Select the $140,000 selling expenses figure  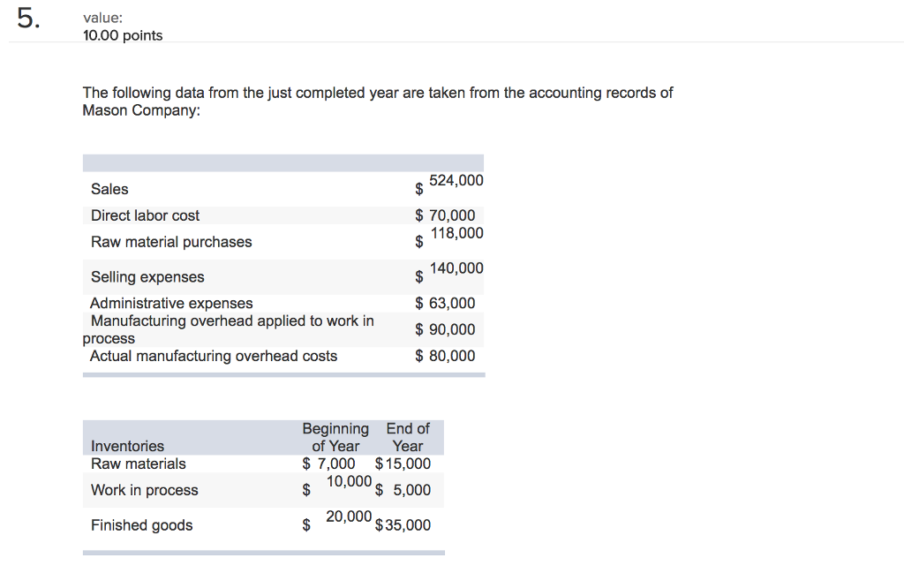coord(452,269)
